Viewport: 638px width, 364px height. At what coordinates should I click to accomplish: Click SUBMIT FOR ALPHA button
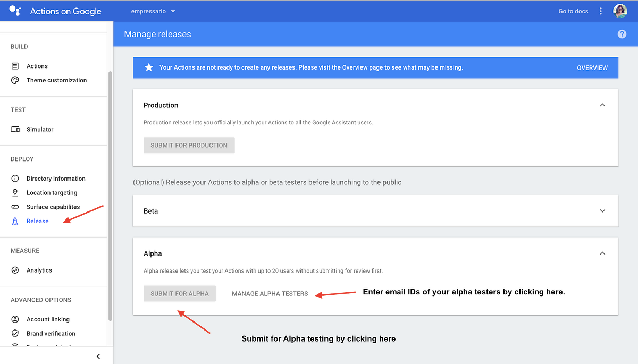(x=180, y=293)
